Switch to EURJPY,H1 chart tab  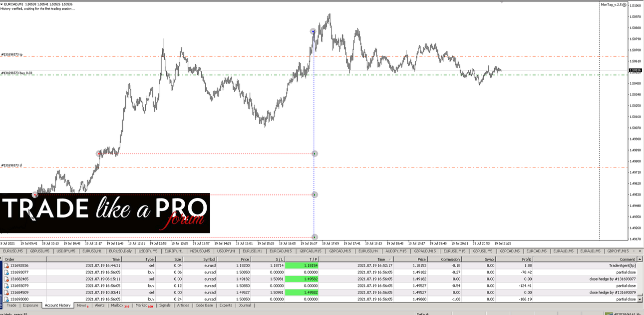pos(174,251)
